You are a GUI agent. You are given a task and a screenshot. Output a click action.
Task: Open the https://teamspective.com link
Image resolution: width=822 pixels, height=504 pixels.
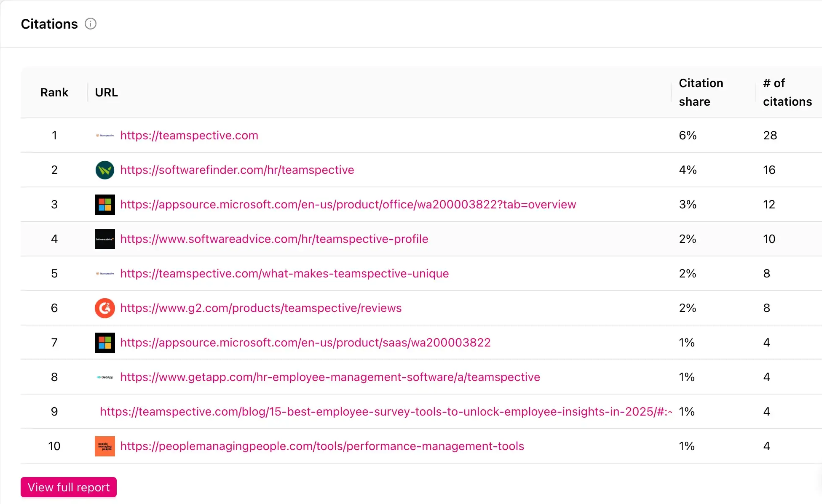189,136
